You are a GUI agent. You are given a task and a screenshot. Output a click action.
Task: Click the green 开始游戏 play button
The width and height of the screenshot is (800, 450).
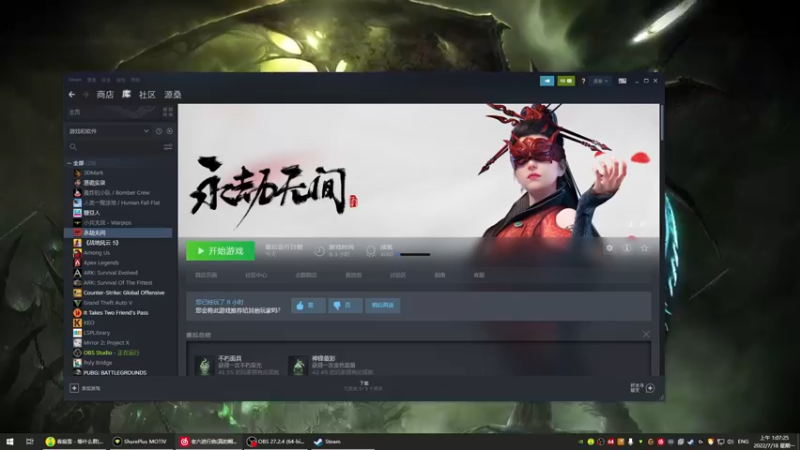220,251
